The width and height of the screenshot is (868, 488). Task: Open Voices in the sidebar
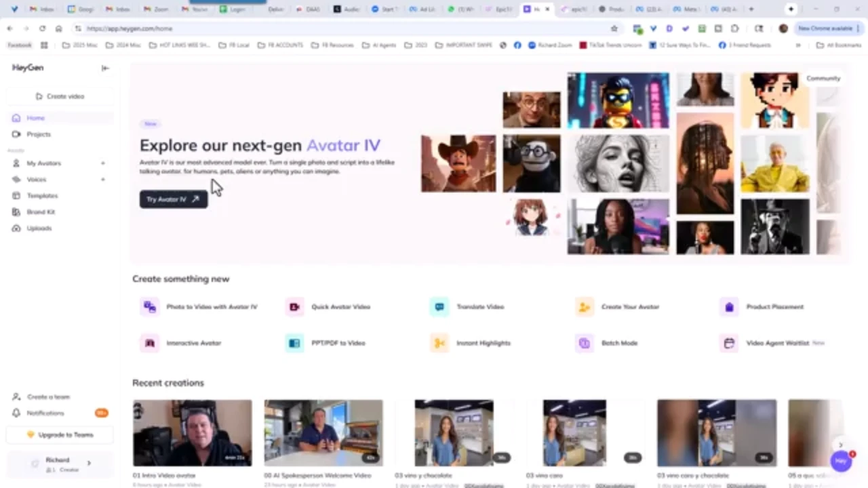coord(36,180)
